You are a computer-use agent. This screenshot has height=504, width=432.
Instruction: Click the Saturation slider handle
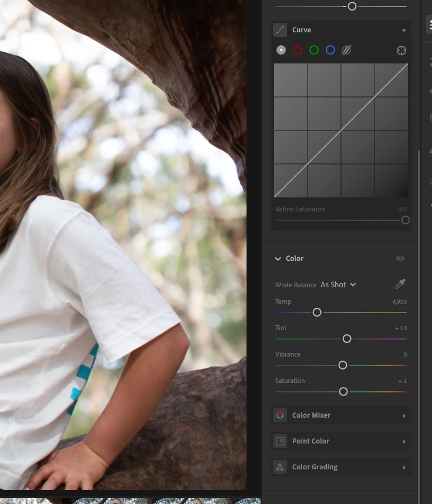(x=343, y=391)
